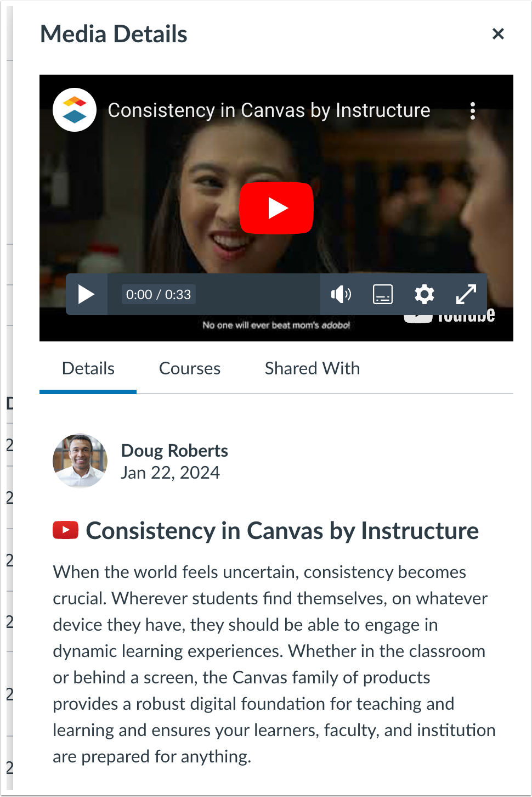Select the Doug Roberts author name
Viewport: 532px width, 797px height.
point(174,451)
